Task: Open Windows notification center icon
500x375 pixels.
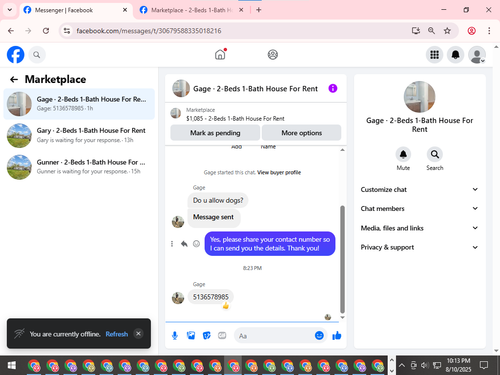Action: tap(484, 365)
